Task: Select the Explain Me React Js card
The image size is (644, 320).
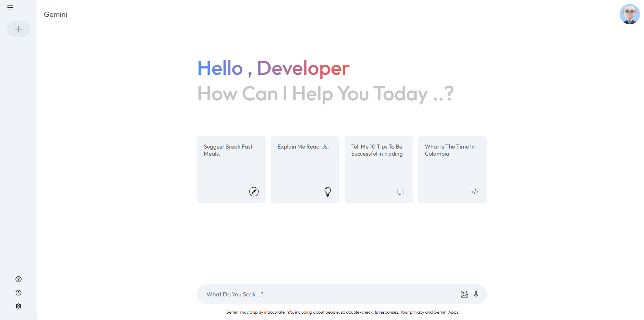Action: [305, 170]
